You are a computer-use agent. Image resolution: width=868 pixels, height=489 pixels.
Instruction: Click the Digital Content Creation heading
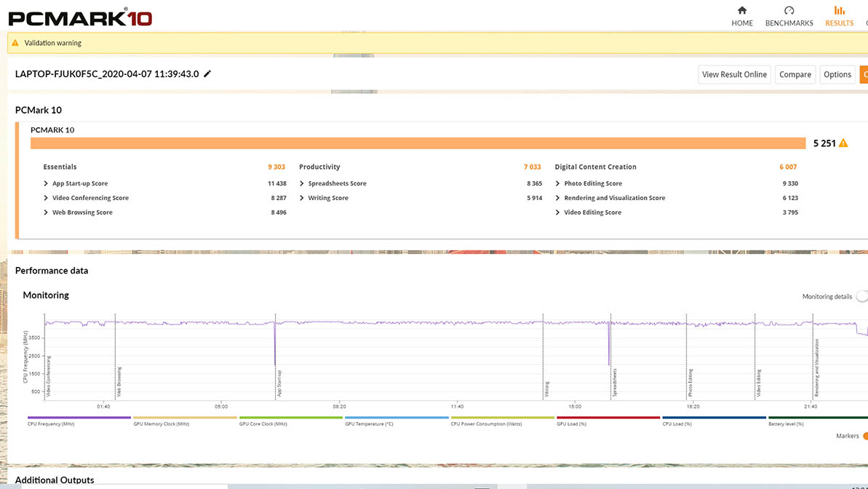point(596,167)
